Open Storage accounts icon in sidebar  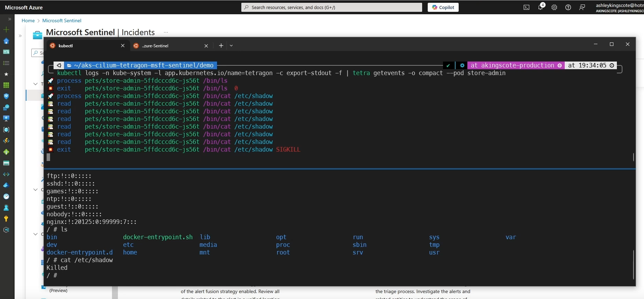point(6,163)
